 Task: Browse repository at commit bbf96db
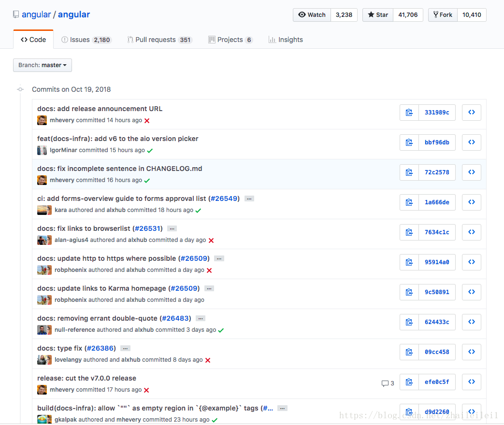tap(472, 142)
